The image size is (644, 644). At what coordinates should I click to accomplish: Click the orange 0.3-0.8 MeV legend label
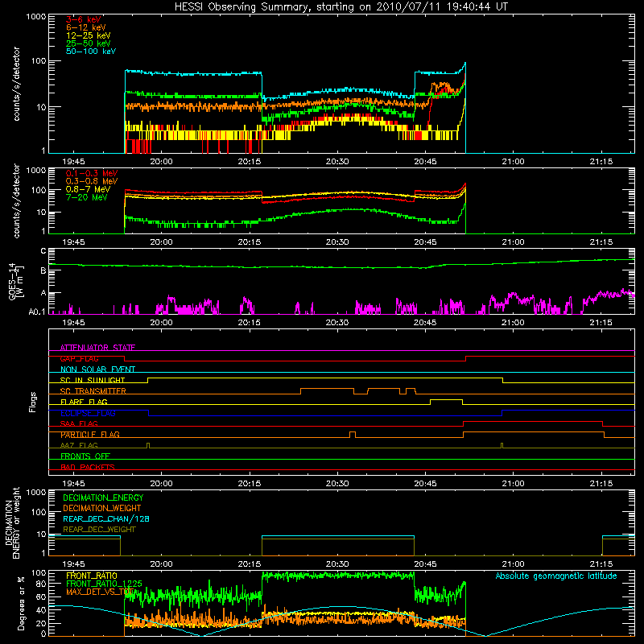[92, 181]
